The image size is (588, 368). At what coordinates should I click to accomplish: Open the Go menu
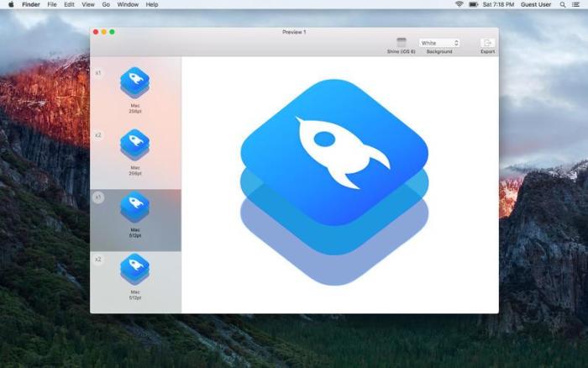click(x=106, y=4)
